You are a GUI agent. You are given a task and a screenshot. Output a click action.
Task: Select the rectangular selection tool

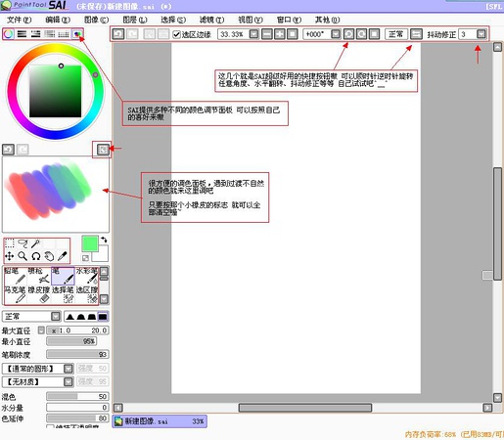pos(10,243)
